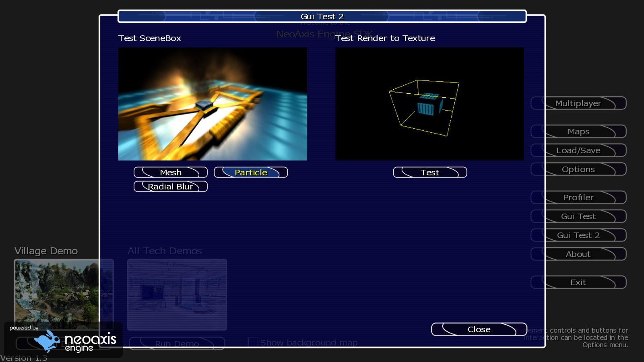Open the Profiler panel

(x=578, y=197)
